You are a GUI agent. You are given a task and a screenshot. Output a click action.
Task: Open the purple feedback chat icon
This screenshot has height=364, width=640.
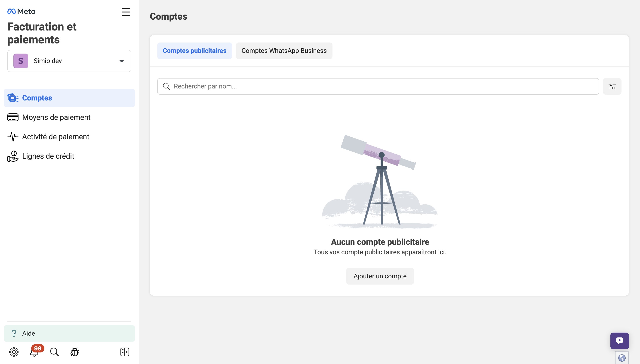(619, 340)
